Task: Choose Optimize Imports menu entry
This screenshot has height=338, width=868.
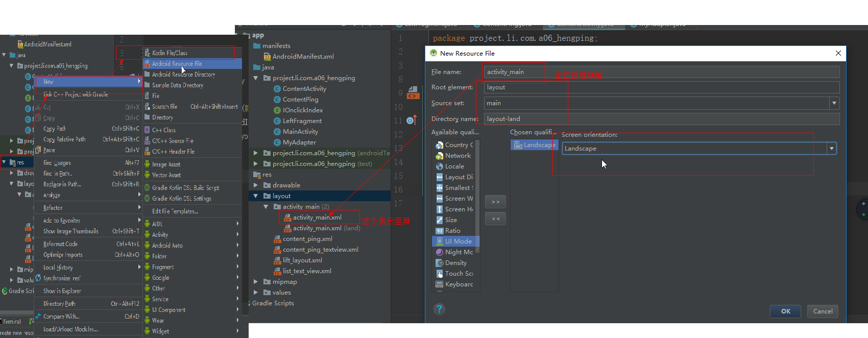Action: tap(88, 255)
